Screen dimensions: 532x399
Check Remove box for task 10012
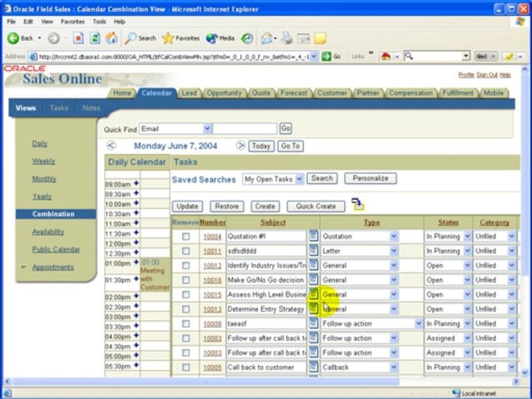pyautogui.click(x=186, y=265)
